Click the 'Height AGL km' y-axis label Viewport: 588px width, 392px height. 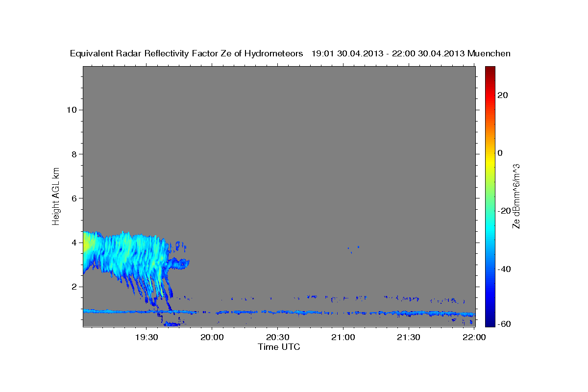[56, 196]
